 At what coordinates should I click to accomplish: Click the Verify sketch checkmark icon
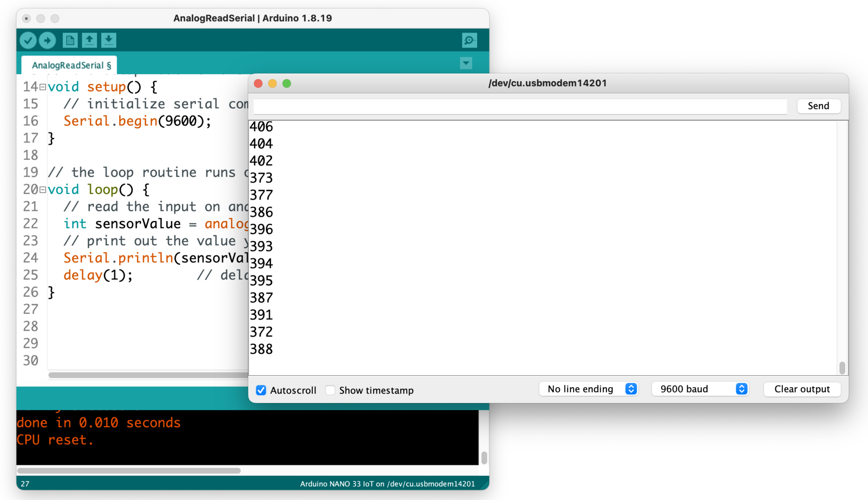coord(28,41)
